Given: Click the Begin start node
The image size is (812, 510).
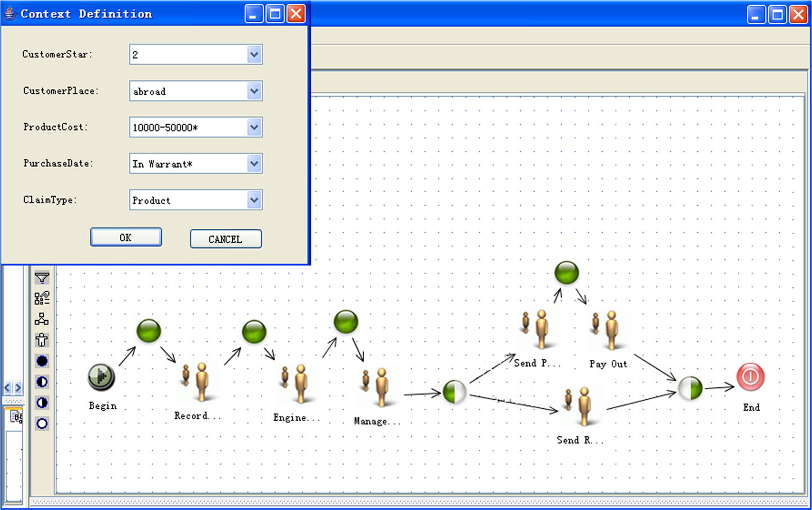Looking at the screenshot, I should point(101,377).
